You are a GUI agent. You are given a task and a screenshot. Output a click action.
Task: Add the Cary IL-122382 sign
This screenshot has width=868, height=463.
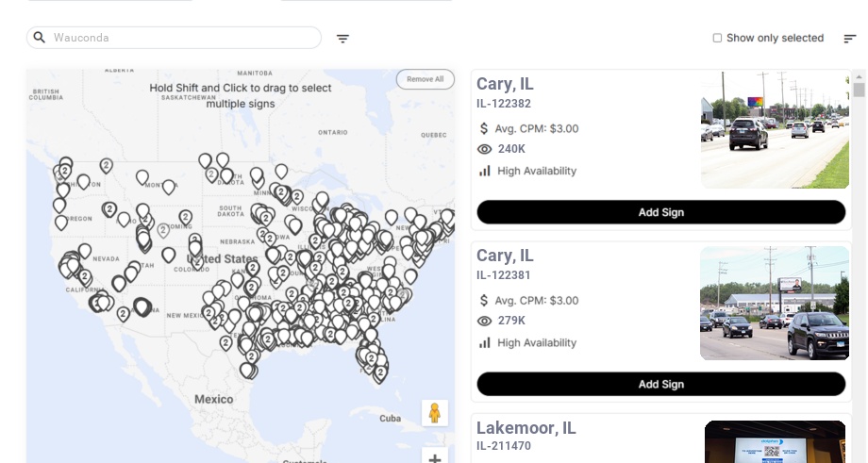click(660, 212)
